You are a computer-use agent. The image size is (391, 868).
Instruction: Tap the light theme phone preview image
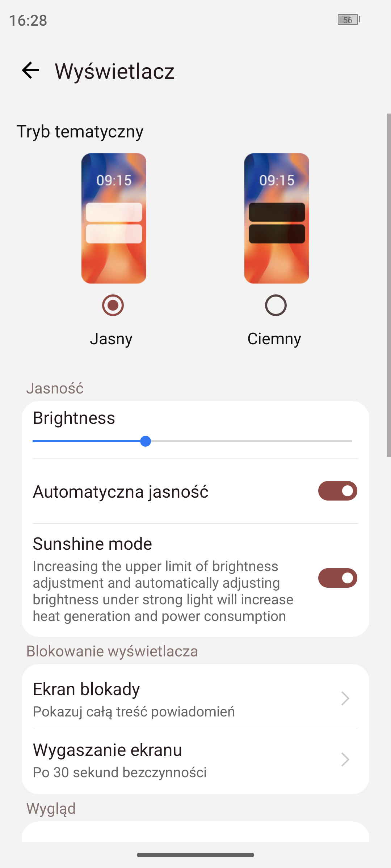114,218
